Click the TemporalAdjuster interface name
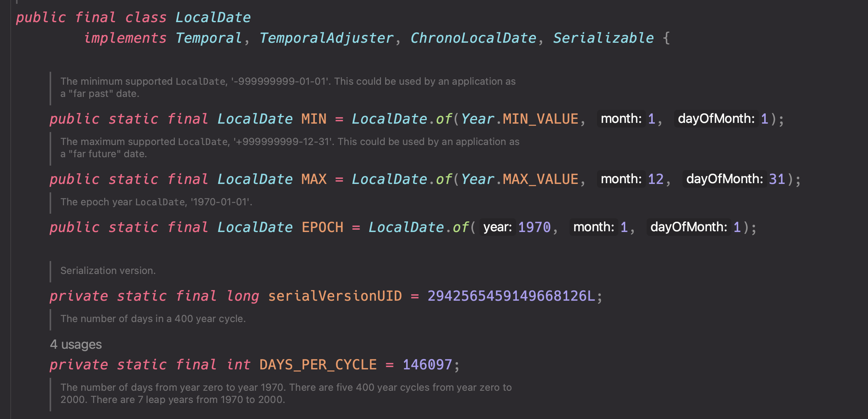The height and width of the screenshot is (419, 868). 326,38
